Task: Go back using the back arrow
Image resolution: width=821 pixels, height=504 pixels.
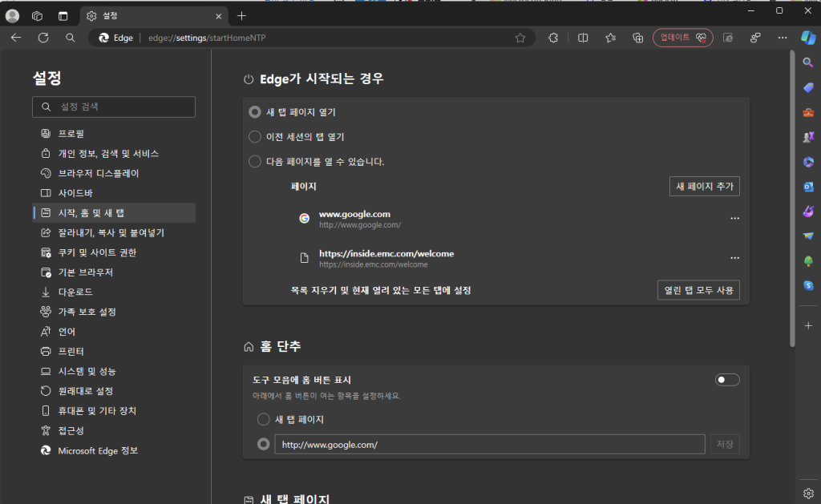Action: 16,38
